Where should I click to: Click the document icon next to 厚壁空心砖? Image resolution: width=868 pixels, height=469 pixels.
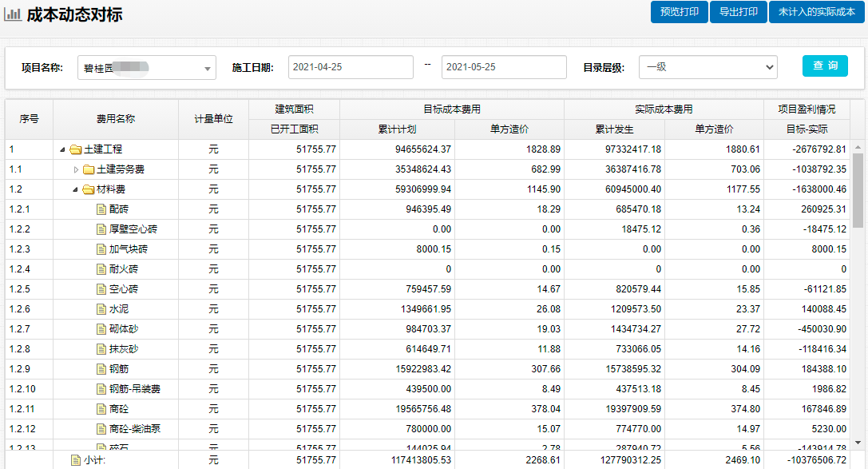click(101, 229)
